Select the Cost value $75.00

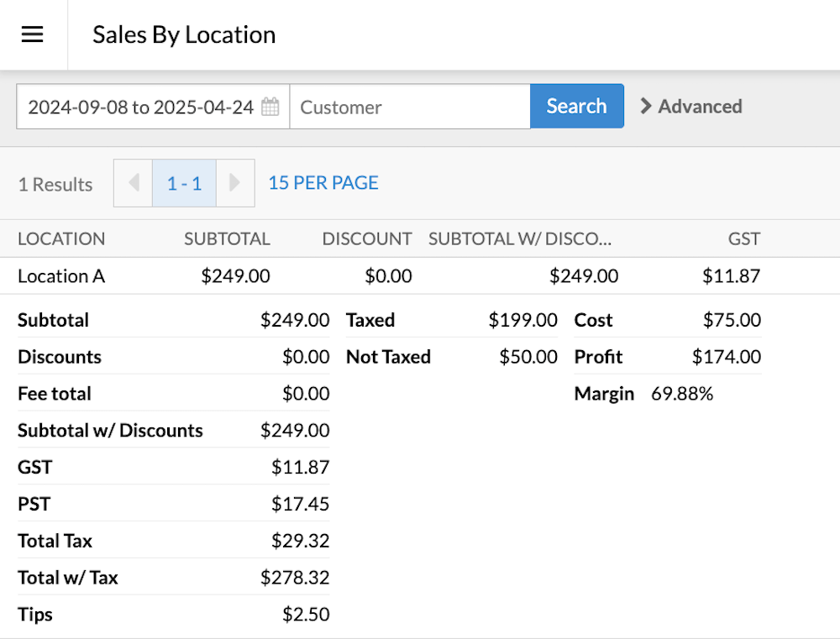732,320
